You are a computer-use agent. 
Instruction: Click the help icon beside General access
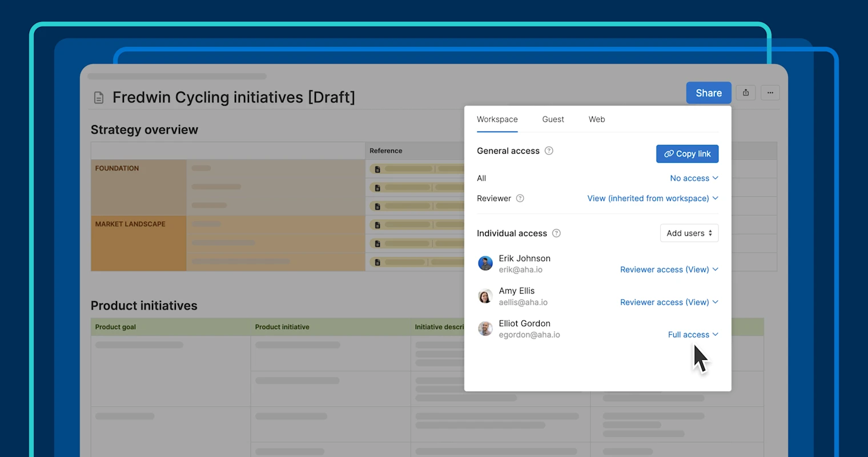point(549,150)
